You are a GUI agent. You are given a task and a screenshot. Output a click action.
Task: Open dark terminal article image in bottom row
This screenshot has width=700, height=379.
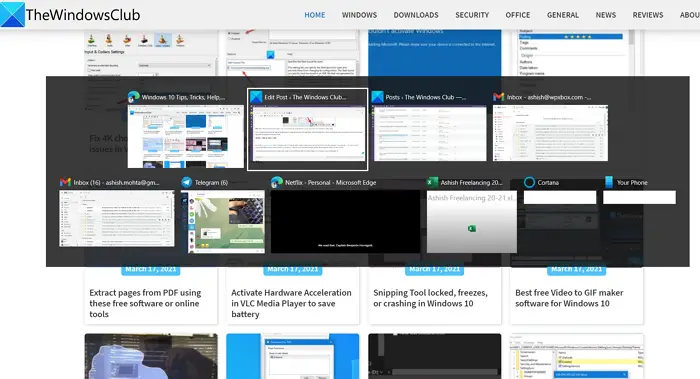point(434,356)
